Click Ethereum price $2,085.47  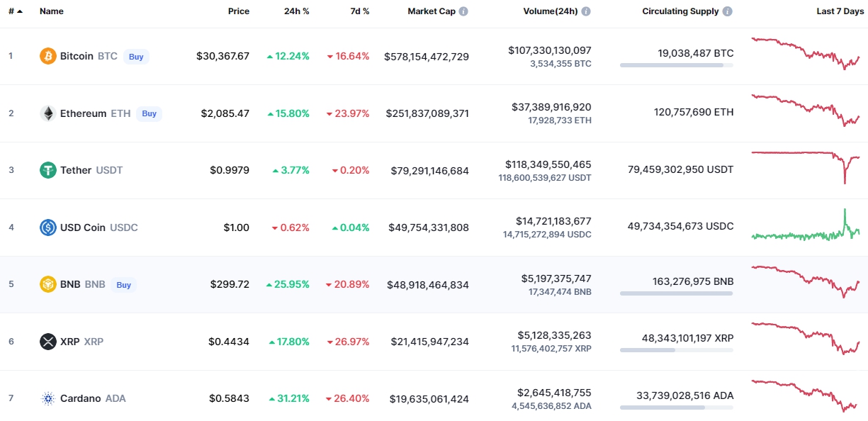coord(225,113)
